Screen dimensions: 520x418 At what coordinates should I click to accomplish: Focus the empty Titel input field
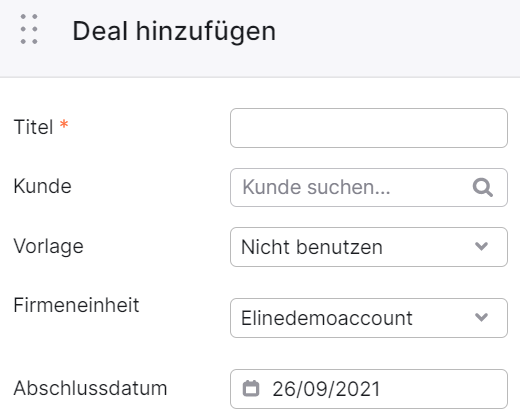[369, 128]
